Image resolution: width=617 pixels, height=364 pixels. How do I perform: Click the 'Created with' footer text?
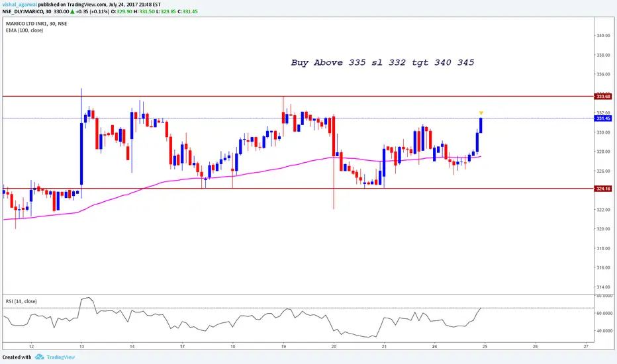17,357
